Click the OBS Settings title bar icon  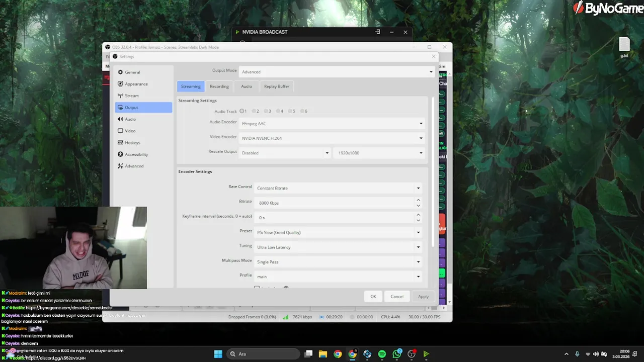pyautogui.click(x=115, y=56)
